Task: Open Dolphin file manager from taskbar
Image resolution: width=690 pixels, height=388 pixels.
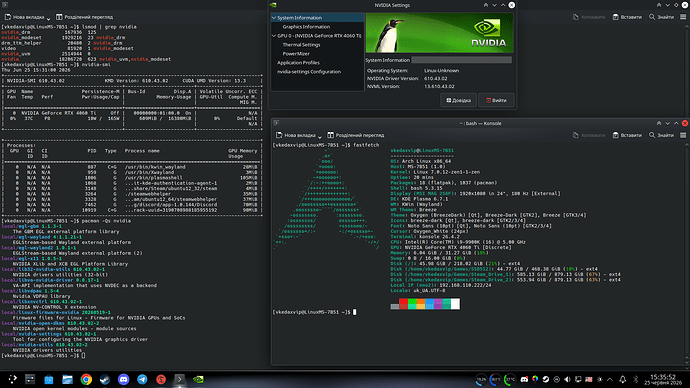Action: [x=67, y=379]
